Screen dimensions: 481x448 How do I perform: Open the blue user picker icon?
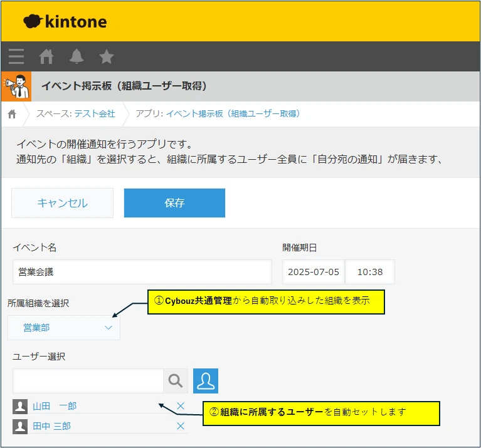pos(205,381)
